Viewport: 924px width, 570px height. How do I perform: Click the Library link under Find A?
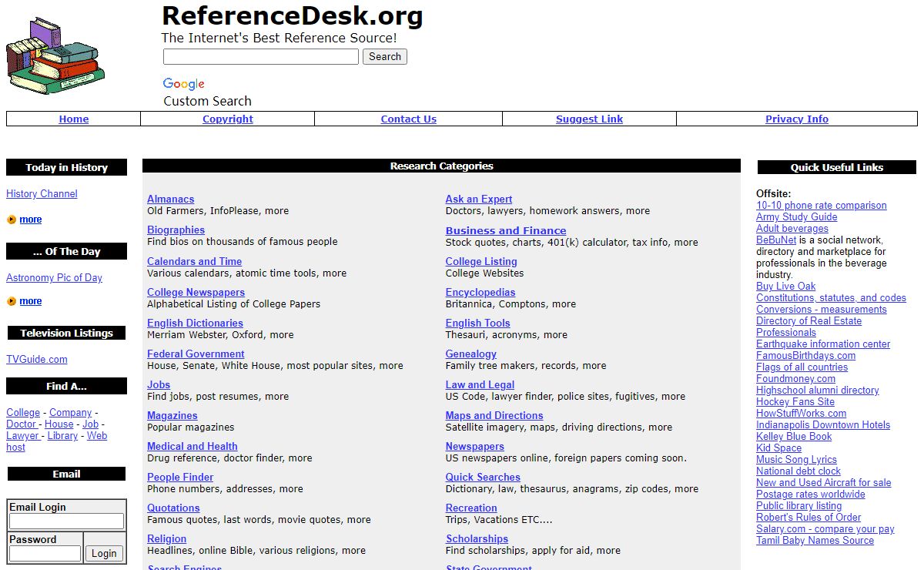(62, 435)
